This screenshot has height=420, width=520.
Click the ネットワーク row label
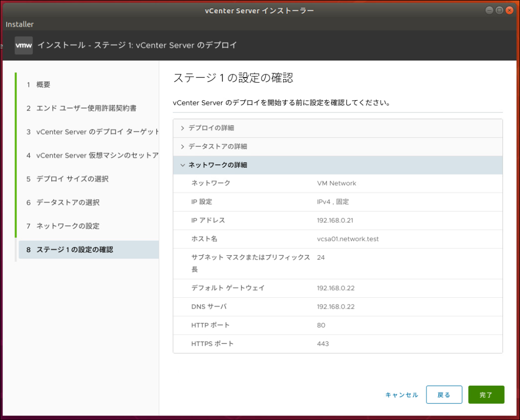click(211, 183)
